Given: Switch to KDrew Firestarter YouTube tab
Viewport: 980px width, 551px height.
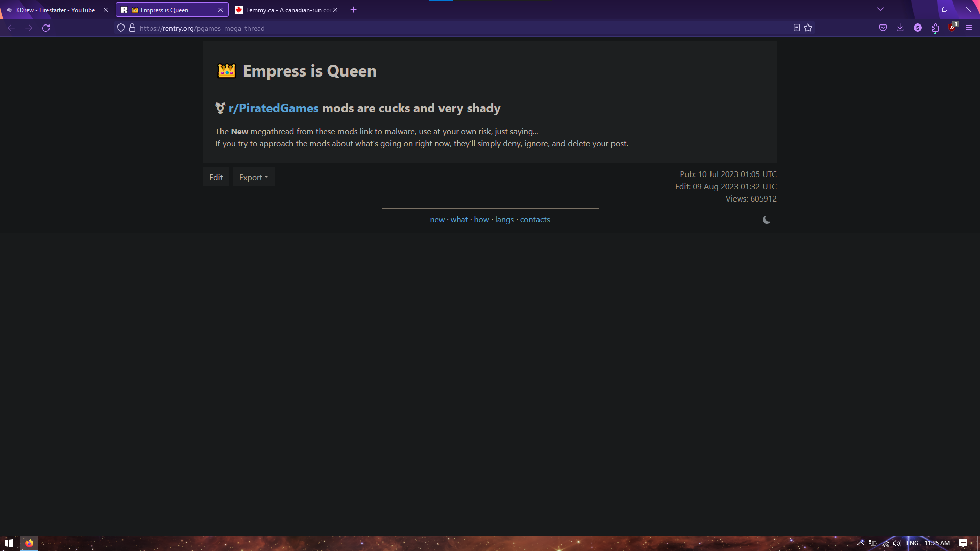Looking at the screenshot, I should (55, 10).
